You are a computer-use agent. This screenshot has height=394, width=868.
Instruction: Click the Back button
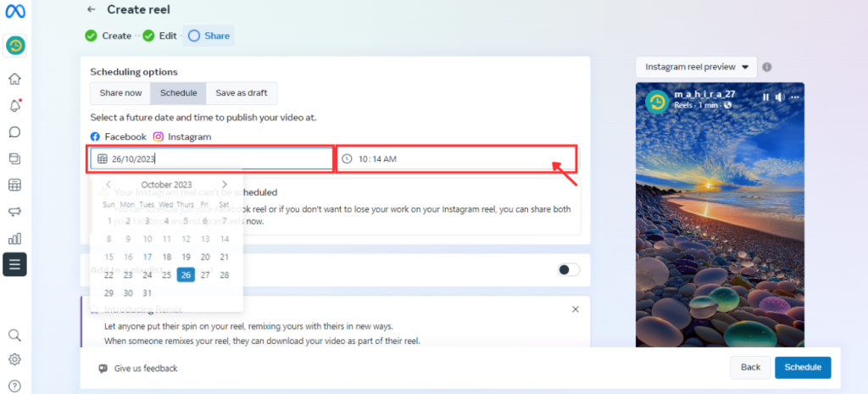tap(751, 368)
